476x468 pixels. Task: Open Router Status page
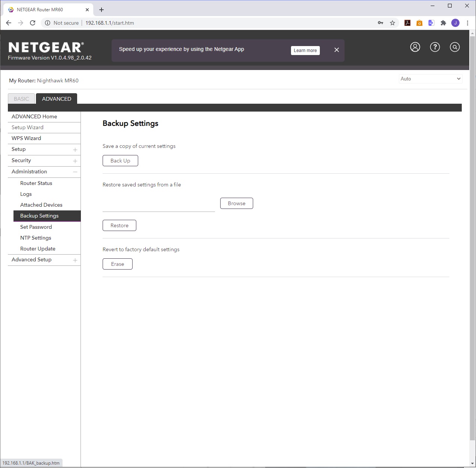coord(36,183)
